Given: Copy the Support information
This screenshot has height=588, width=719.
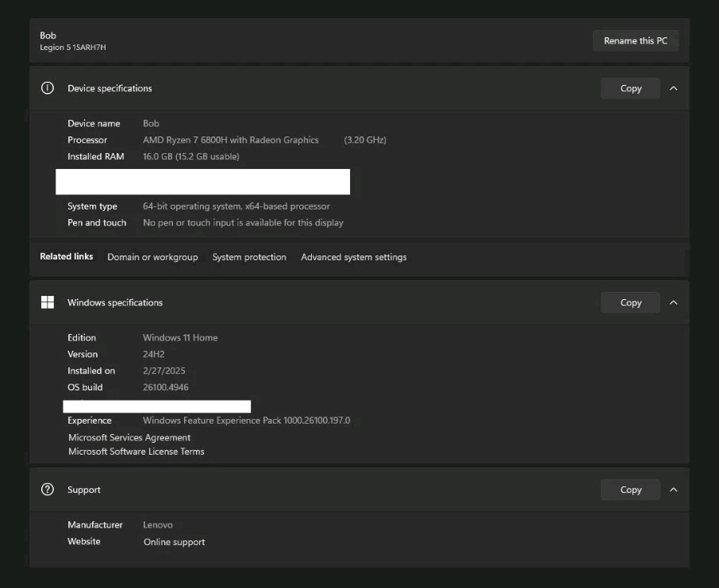Looking at the screenshot, I should pos(630,490).
